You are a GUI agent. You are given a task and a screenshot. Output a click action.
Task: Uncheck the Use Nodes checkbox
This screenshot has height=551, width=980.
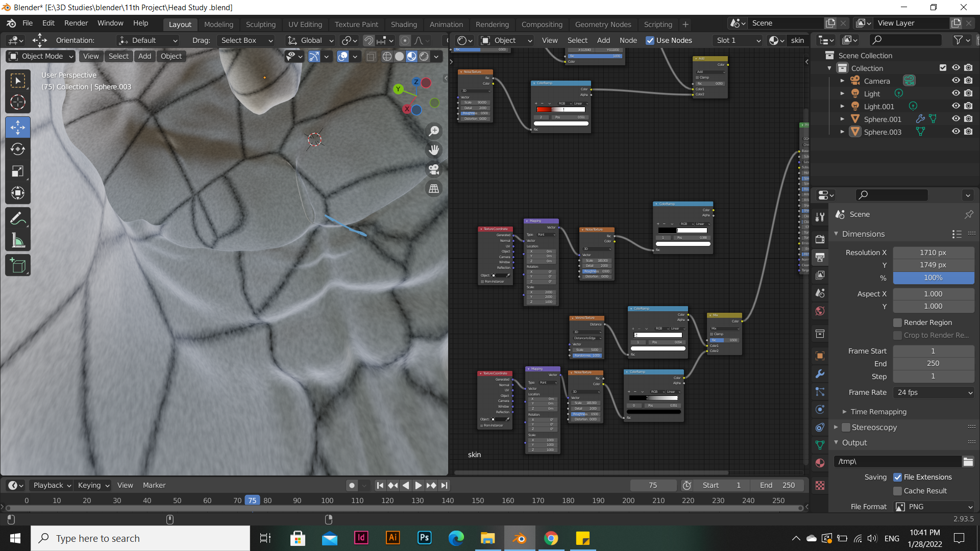(x=650, y=40)
